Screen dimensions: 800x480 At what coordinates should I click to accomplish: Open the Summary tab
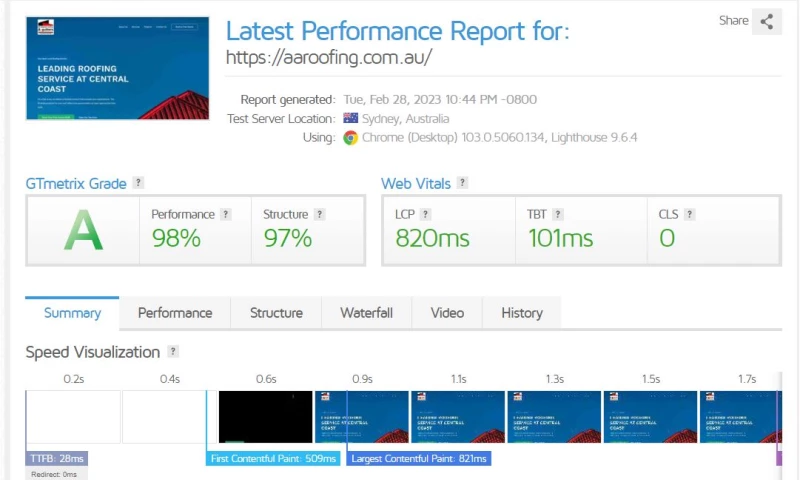(x=72, y=313)
